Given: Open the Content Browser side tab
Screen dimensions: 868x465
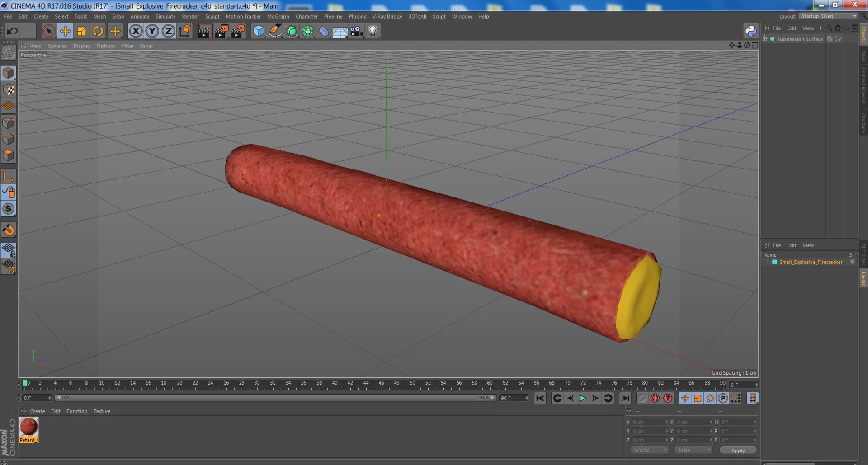Looking at the screenshot, I should coord(863,86).
